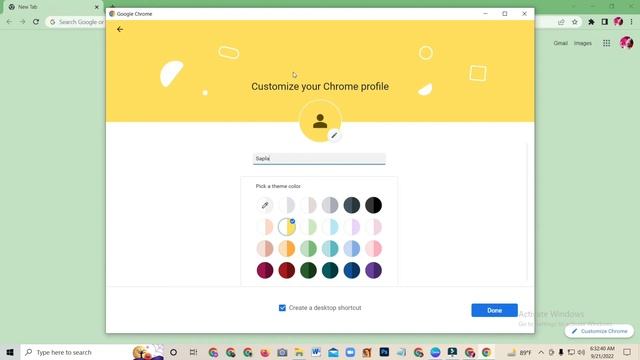640x360 pixels.
Task: Open Chrome's three-dot menu
Action: pyautogui.click(x=631, y=22)
